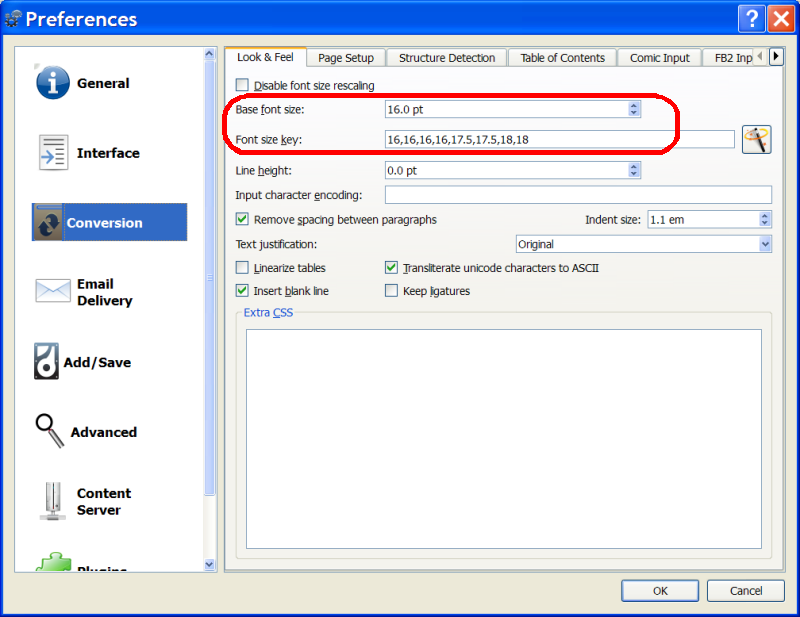Uncheck Transliterate unicode characters to ASCII
Image resolution: width=800 pixels, height=617 pixels.
(x=391, y=267)
